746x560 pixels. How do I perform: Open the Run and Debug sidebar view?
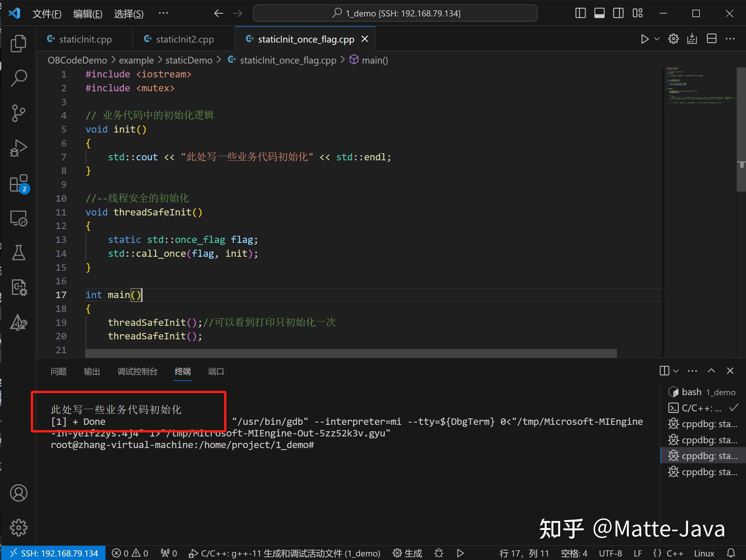click(x=18, y=148)
